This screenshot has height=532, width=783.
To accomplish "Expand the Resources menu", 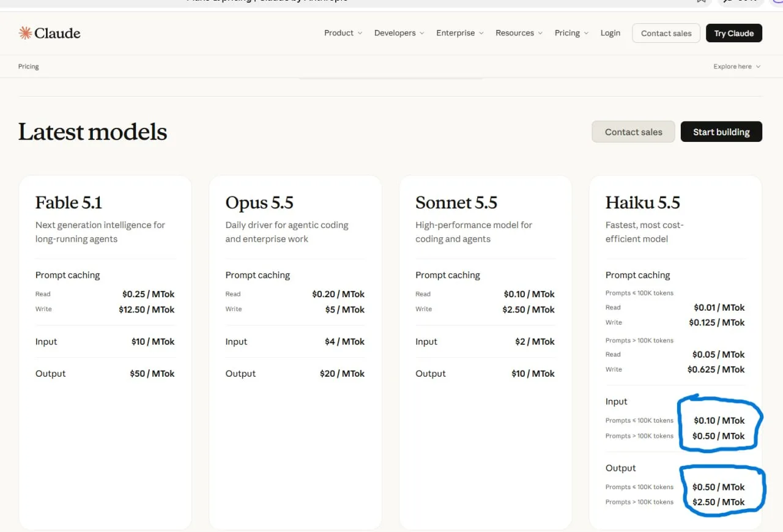I will coord(519,33).
